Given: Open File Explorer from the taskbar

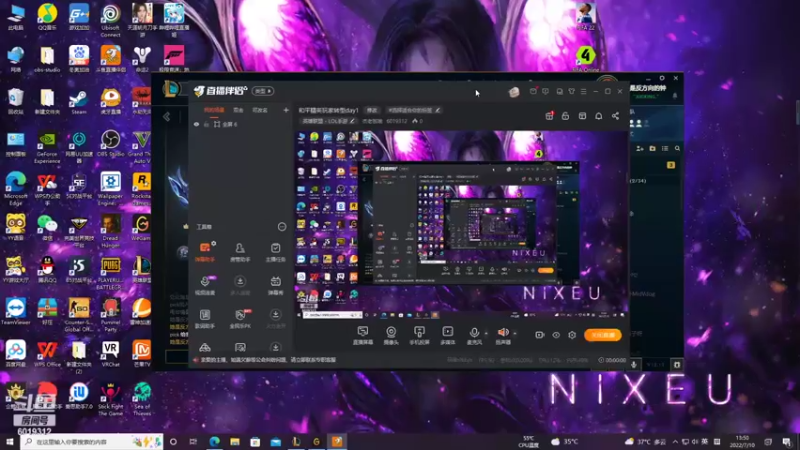Looking at the screenshot, I should 235,441.
